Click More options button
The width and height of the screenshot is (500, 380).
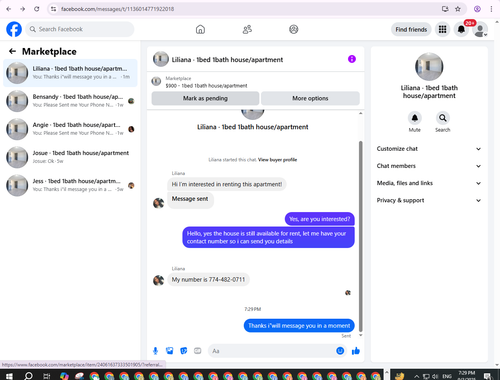pyautogui.click(x=310, y=98)
